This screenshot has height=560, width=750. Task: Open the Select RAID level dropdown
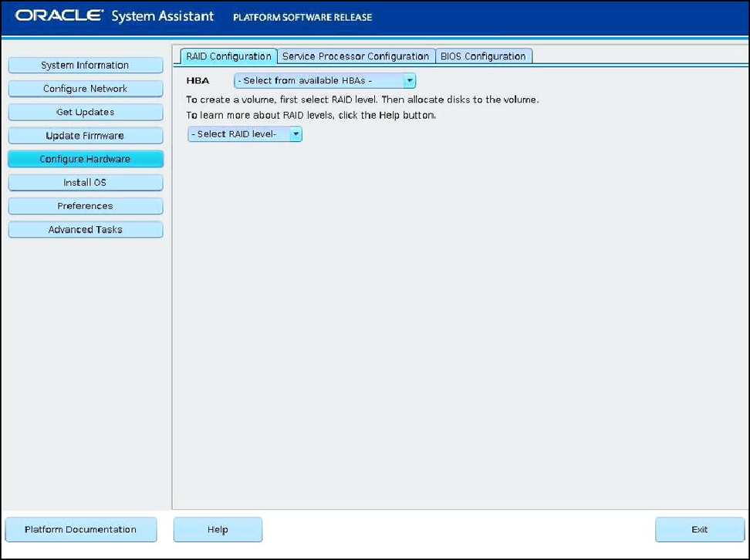point(245,134)
